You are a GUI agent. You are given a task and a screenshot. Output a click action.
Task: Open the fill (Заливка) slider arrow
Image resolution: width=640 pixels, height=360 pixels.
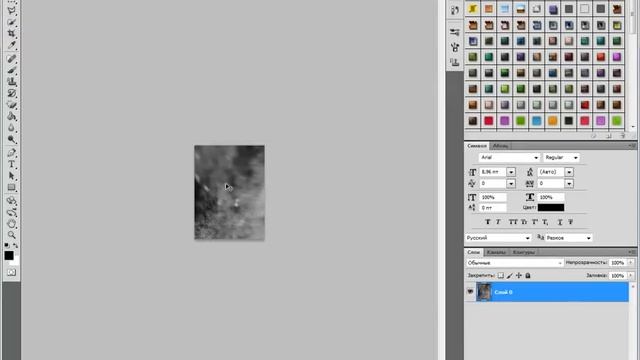(x=631, y=276)
